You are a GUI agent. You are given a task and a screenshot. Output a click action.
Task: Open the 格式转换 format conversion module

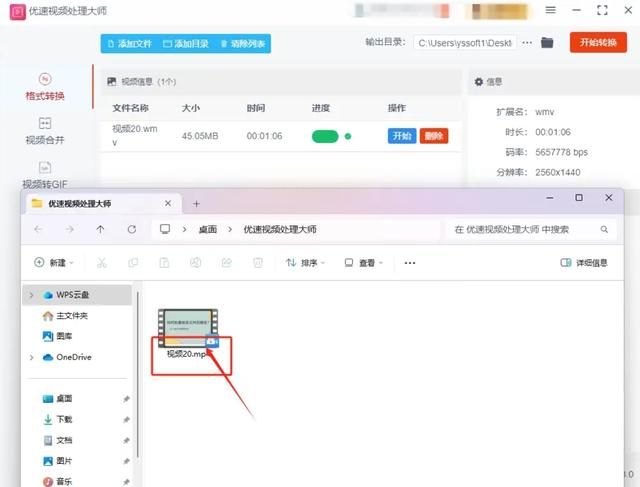point(45,87)
